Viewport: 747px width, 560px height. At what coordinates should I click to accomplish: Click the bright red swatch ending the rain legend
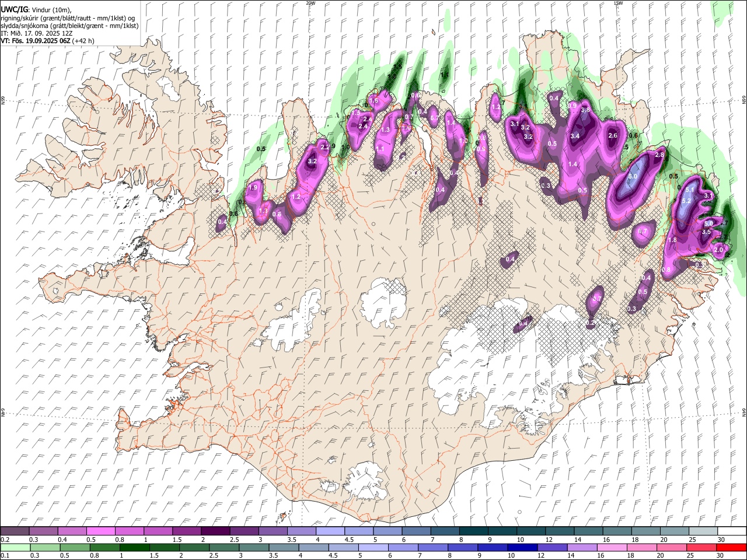(731, 547)
